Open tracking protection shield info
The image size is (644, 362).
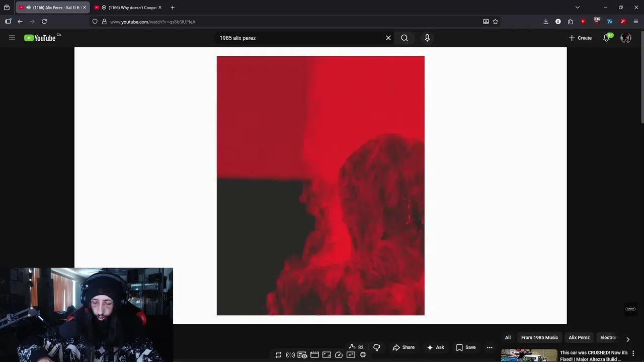tap(95, 22)
